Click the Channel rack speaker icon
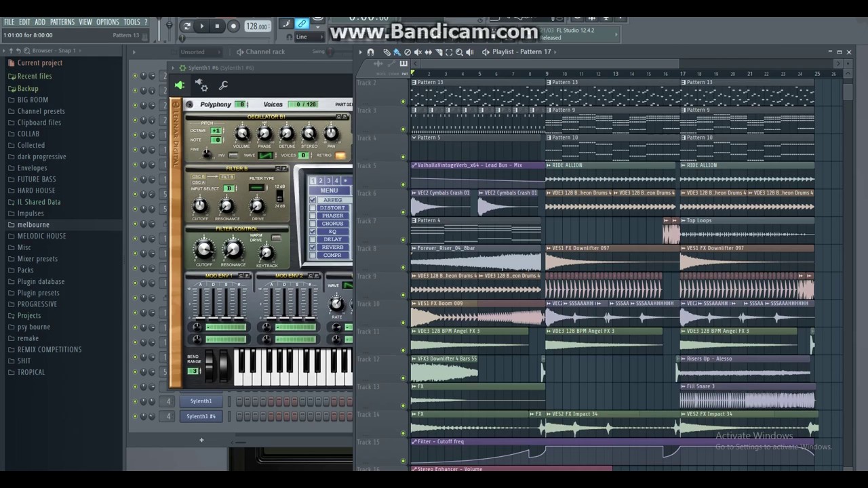868x488 pixels. pyautogui.click(x=240, y=52)
